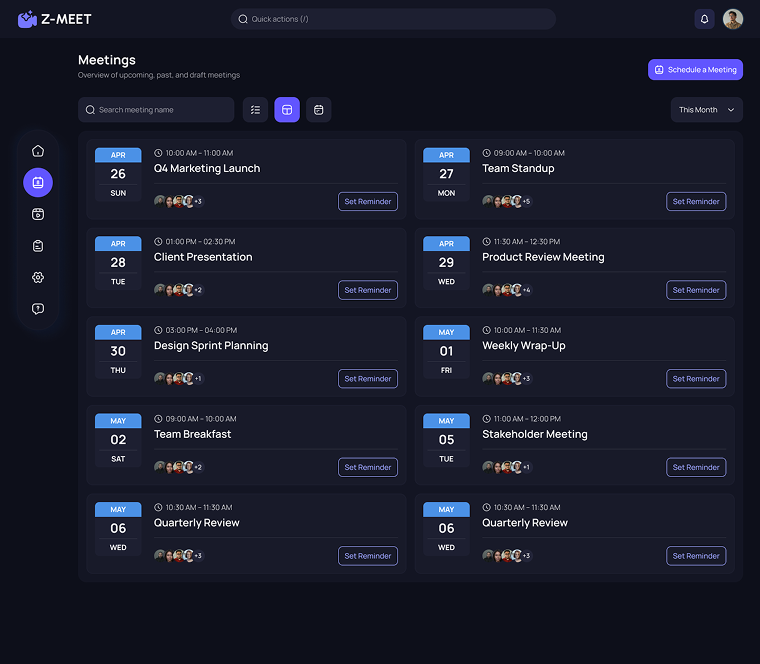Screen dimensions: 760x664
Task: Open the user profile avatar
Action: point(733,19)
